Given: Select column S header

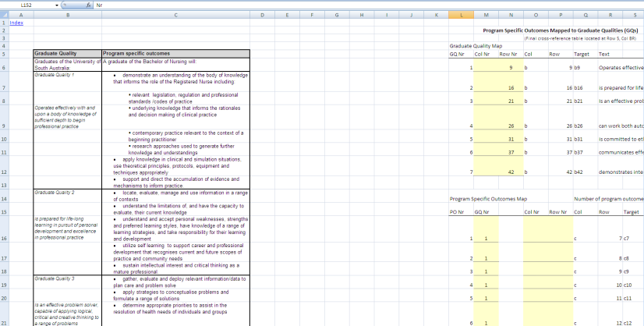Looking at the screenshot, I should click(x=635, y=16).
